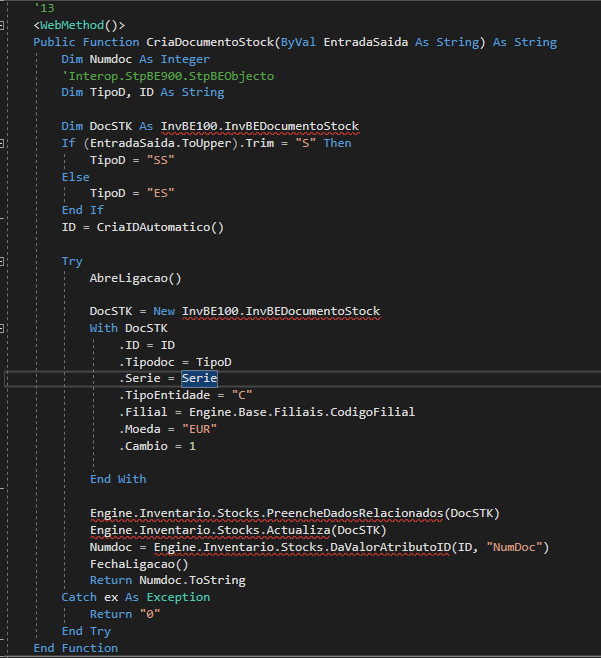Click the Exception type in Catch line
This screenshot has width=601, height=658.
click(178, 597)
